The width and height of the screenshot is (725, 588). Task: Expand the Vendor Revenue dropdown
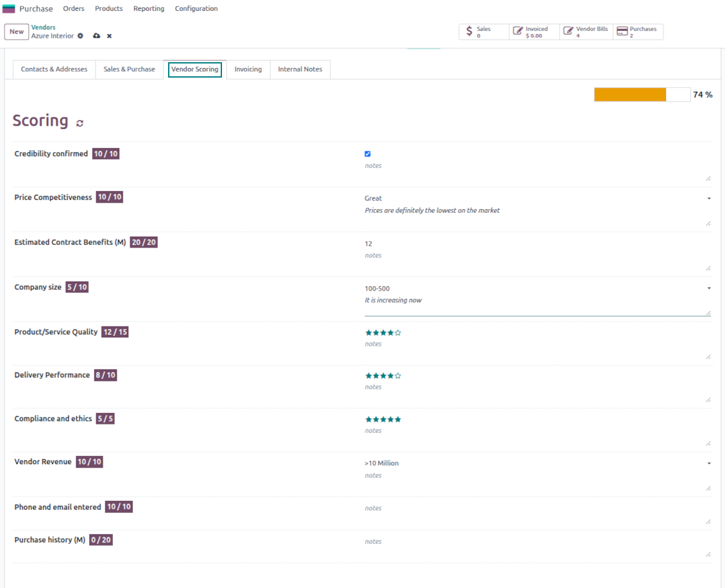(709, 463)
